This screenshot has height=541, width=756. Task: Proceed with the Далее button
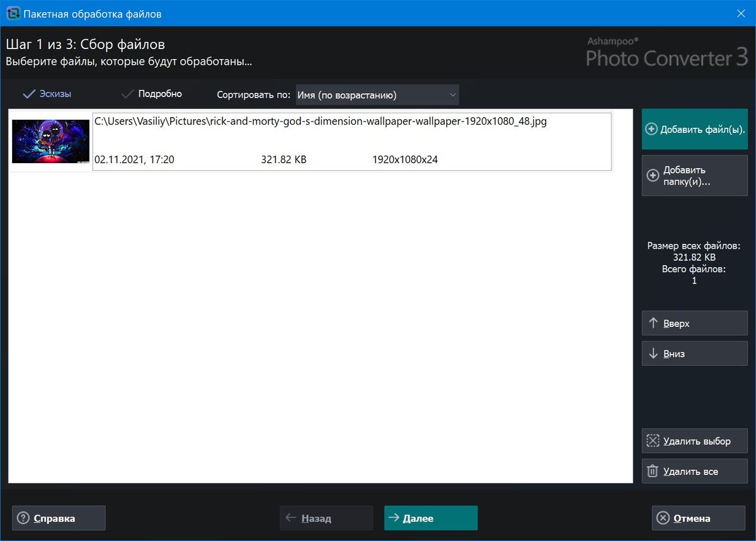click(431, 518)
